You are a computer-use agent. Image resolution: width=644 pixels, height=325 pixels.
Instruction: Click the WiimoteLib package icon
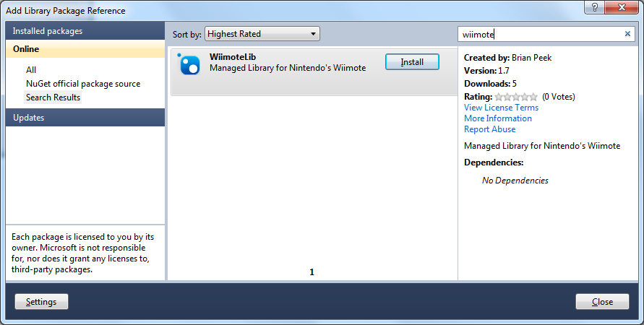(x=189, y=65)
